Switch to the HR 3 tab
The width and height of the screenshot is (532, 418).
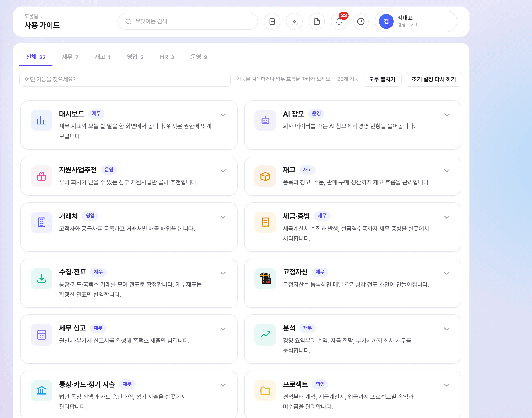pos(167,57)
